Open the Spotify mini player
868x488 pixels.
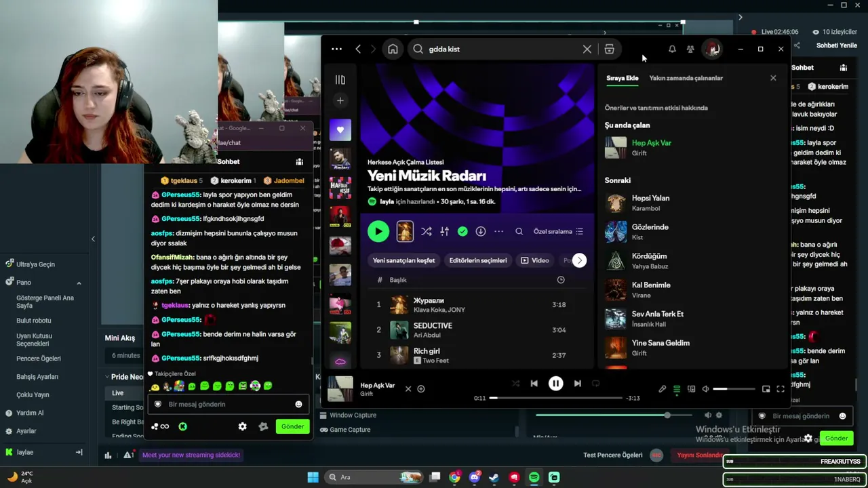(766, 389)
